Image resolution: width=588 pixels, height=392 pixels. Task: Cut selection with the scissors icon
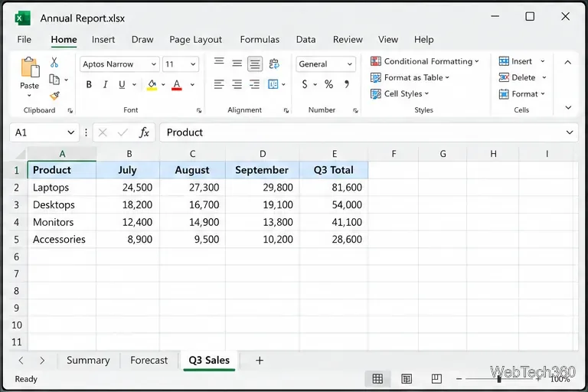point(54,62)
